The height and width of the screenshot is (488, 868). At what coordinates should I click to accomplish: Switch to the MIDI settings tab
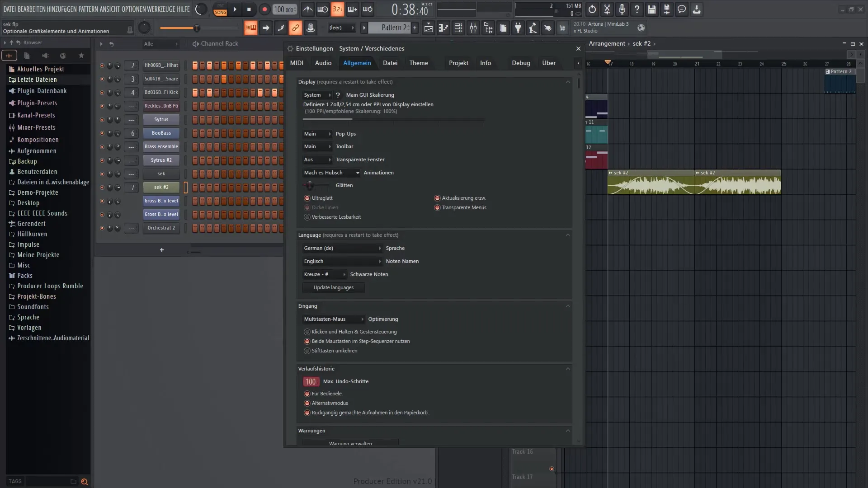[x=297, y=62]
